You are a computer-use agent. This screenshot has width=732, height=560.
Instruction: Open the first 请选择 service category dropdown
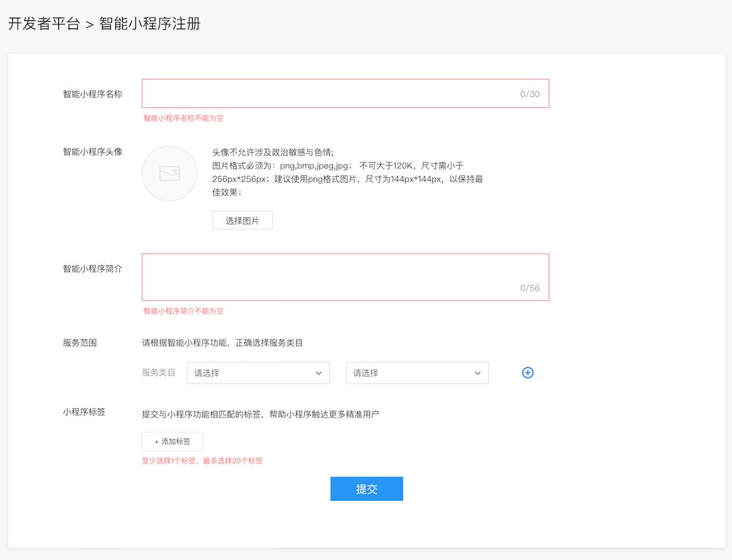click(258, 373)
